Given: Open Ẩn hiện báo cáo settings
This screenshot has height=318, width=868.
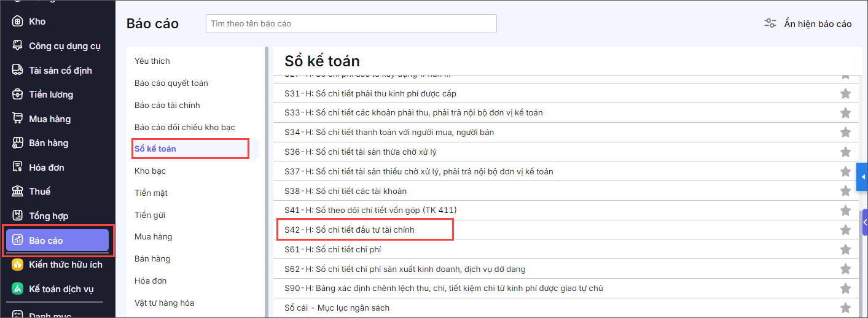Looking at the screenshot, I should point(808,24).
